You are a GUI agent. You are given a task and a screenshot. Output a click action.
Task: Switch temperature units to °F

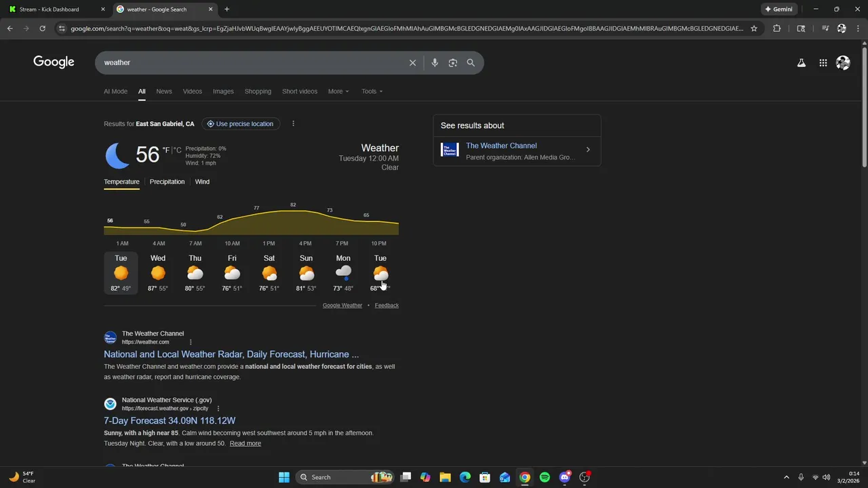pyautogui.click(x=166, y=150)
